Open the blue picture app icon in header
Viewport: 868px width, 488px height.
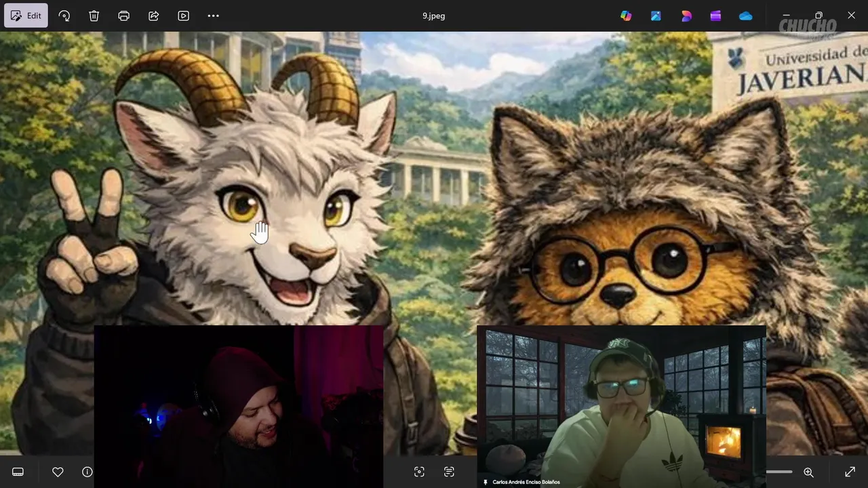coord(656,16)
